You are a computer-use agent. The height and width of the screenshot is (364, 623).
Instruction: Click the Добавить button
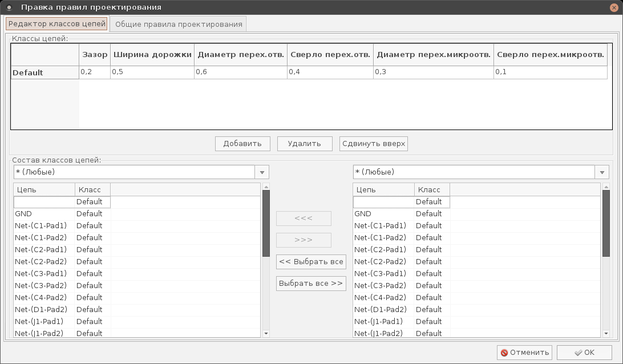[242, 143]
